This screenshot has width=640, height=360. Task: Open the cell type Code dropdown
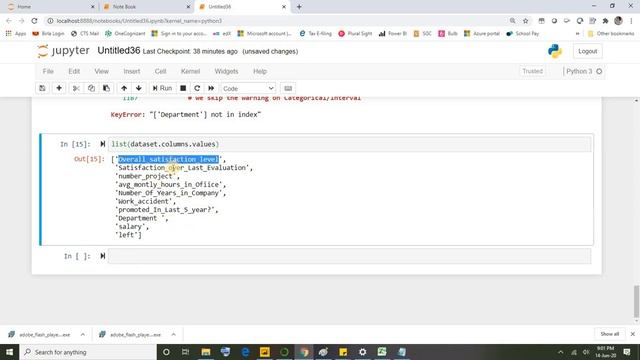tap(248, 89)
